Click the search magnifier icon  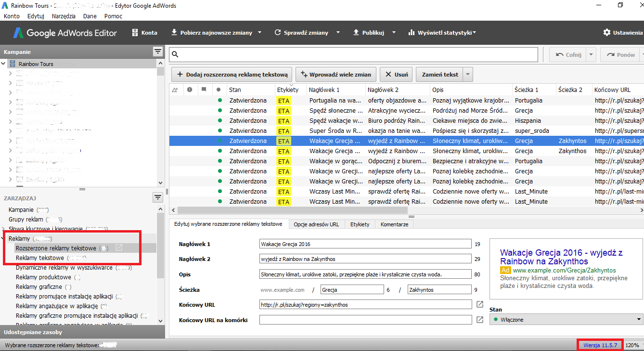175,54
